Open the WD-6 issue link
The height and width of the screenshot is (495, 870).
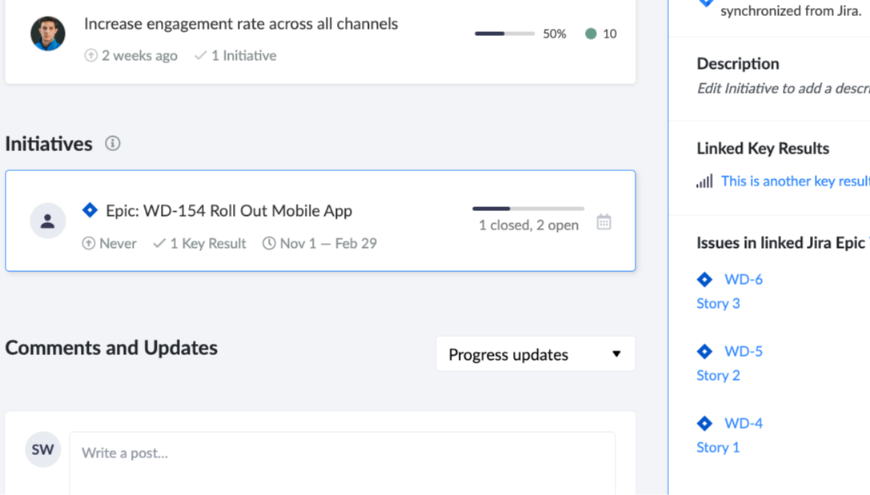[743, 279]
